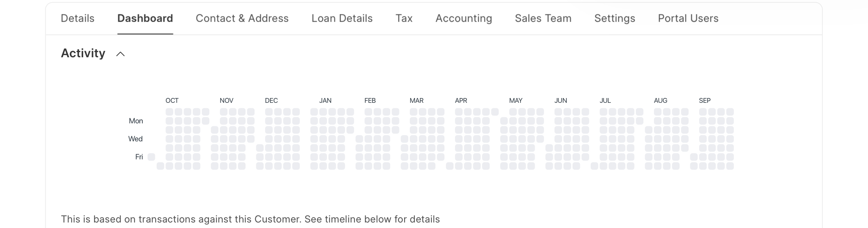Open the Dashboard tab
The height and width of the screenshot is (228, 868).
(x=145, y=18)
